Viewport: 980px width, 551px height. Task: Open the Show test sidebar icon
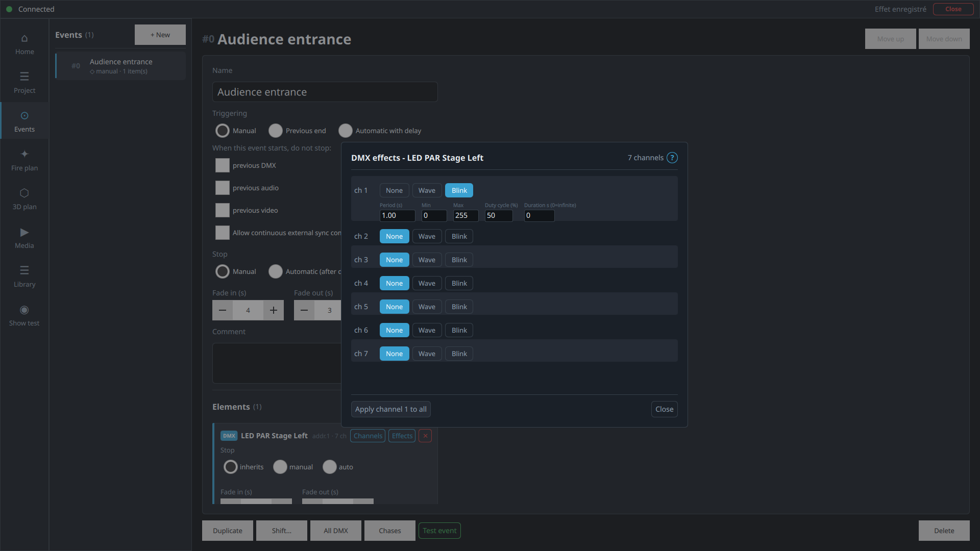(24, 316)
